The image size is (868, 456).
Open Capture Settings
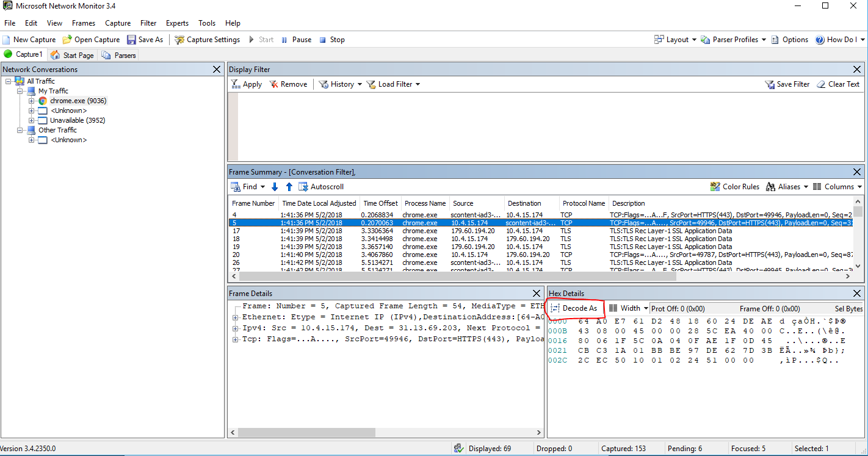click(x=208, y=40)
